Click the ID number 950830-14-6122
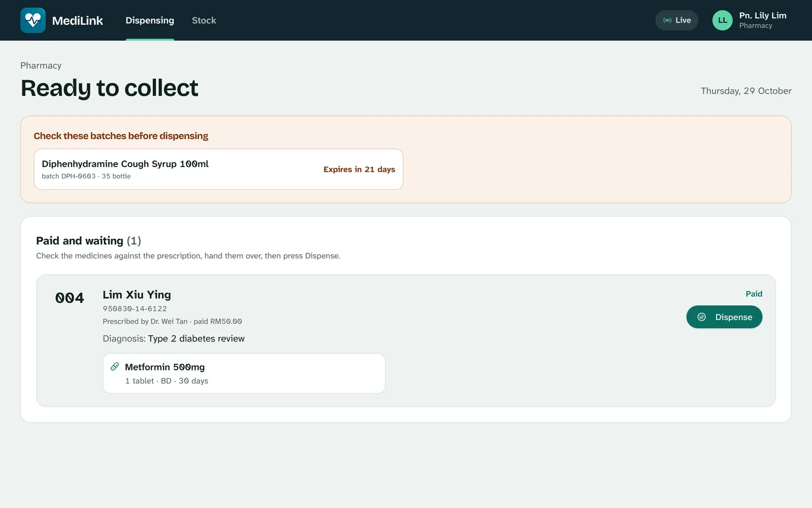The width and height of the screenshot is (812, 508). (134, 308)
